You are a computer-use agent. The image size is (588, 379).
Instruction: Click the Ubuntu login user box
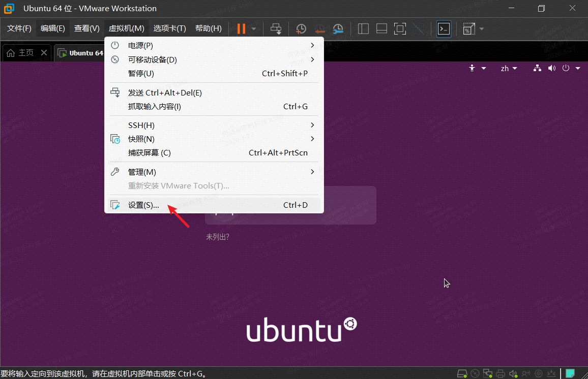pos(290,205)
